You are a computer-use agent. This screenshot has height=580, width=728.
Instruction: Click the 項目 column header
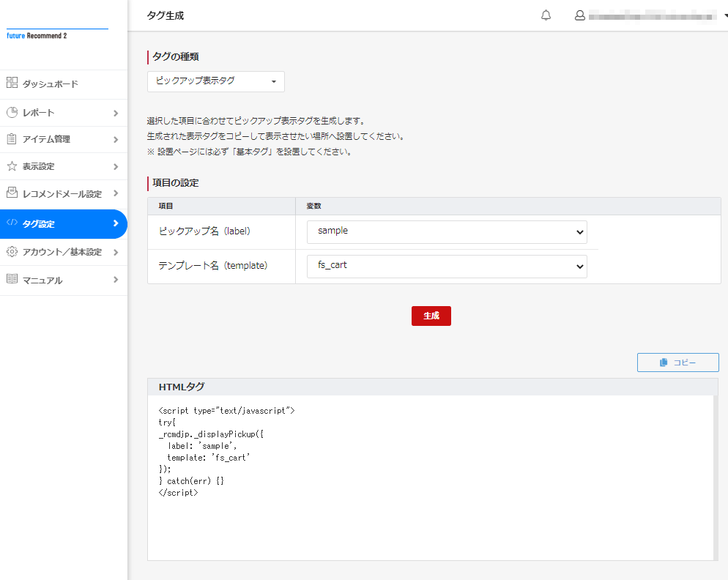(x=166, y=206)
